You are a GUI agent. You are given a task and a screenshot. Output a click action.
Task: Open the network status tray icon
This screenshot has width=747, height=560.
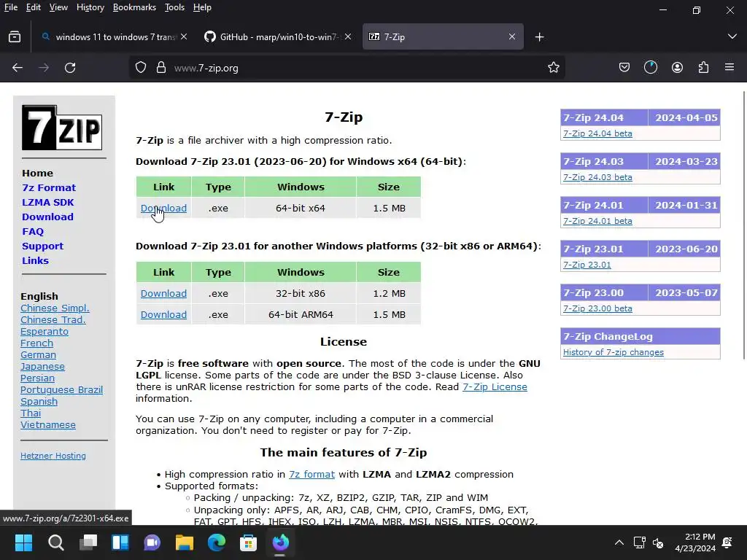coord(639,542)
